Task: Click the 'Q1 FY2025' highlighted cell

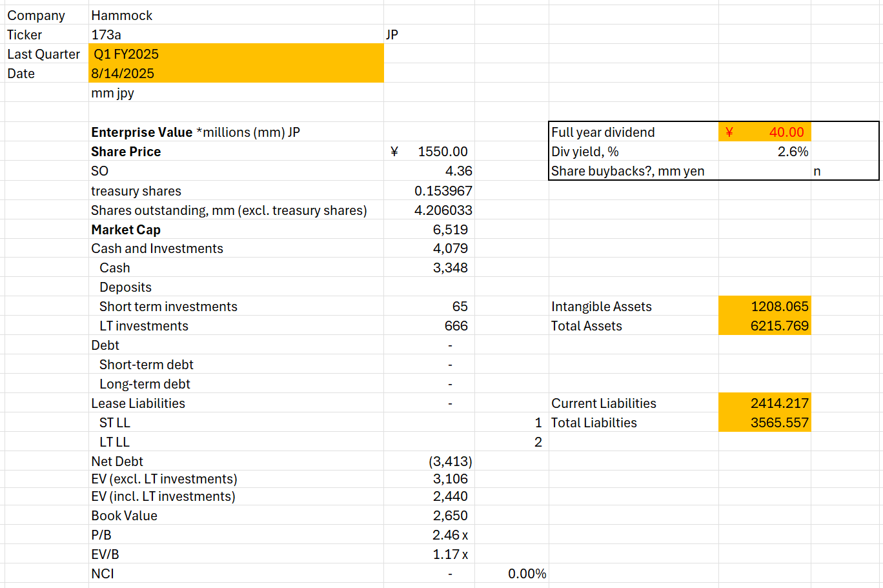Action: coord(236,54)
